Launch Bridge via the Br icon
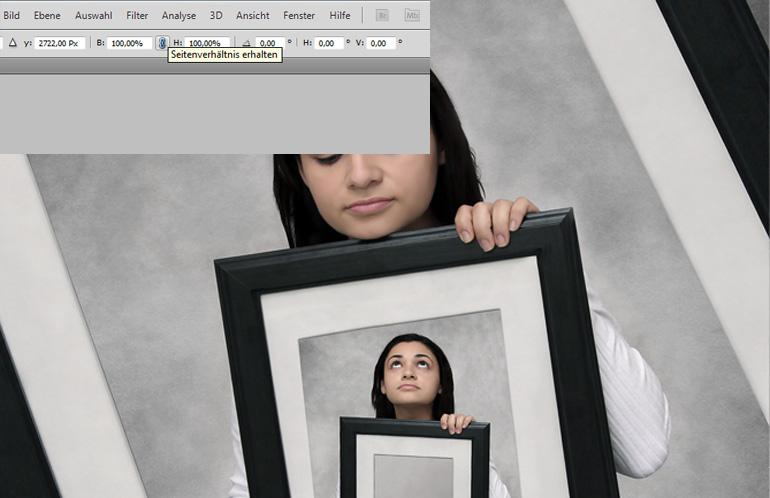Image resolution: width=770 pixels, height=498 pixels. pos(382,15)
